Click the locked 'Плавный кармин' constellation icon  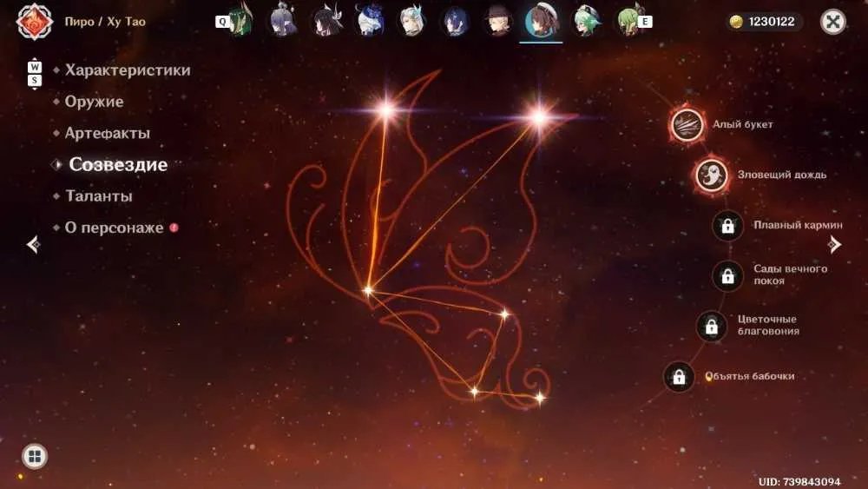[727, 226]
